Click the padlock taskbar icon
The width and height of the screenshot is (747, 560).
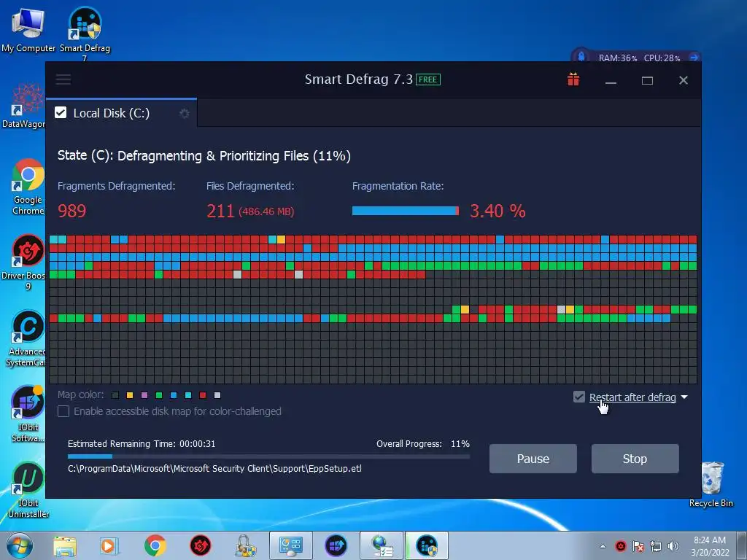[x=245, y=545]
